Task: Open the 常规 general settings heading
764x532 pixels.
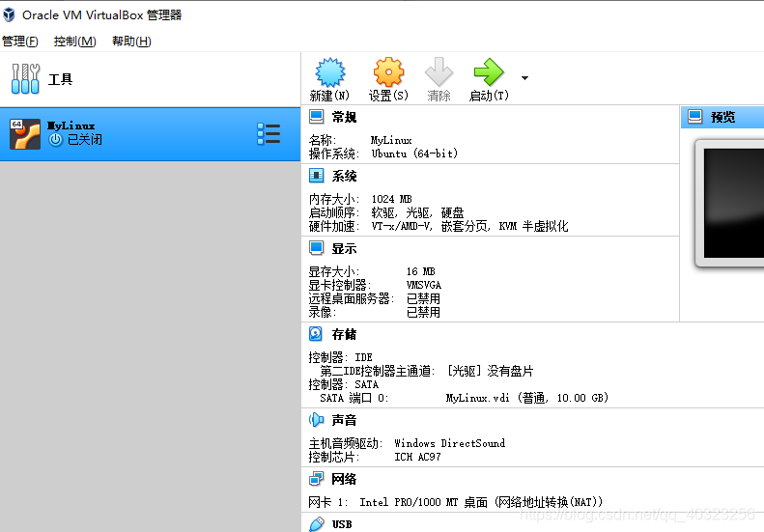Action: pos(345,117)
